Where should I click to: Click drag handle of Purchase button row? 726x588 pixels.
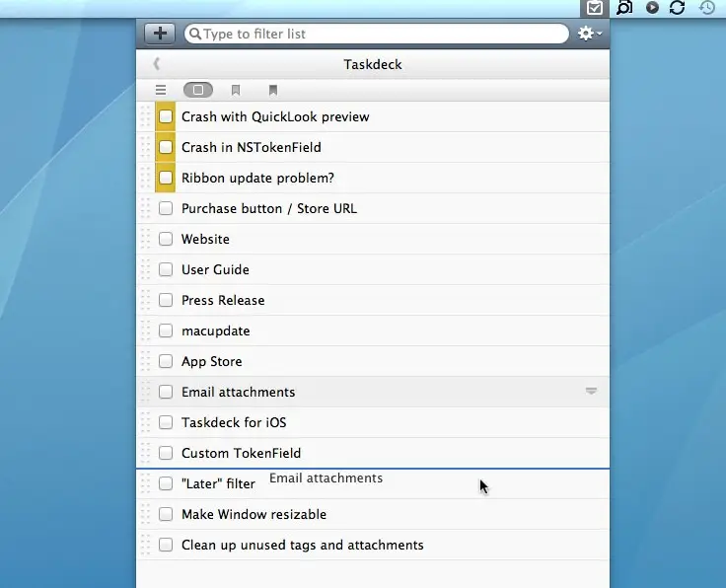145,208
